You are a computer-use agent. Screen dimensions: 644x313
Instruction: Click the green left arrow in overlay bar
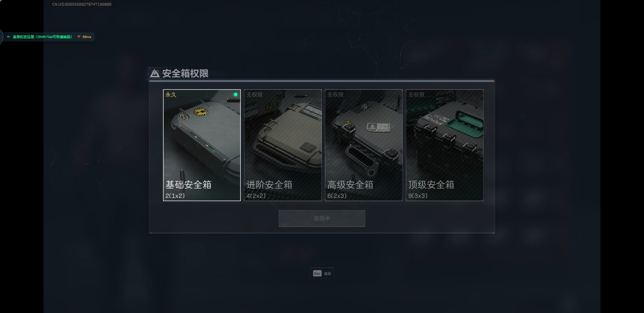click(x=9, y=37)
